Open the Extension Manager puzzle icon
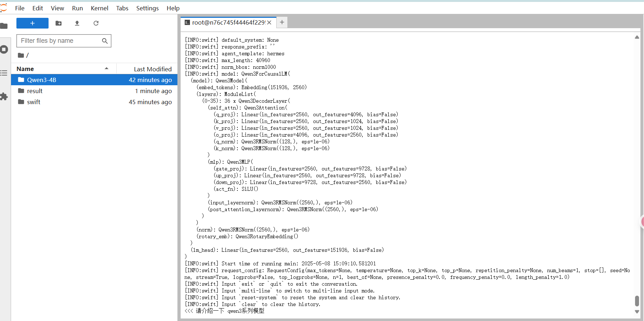Image resolution: width=644 pixels, height=321 pixels. (x=4, y=97)
